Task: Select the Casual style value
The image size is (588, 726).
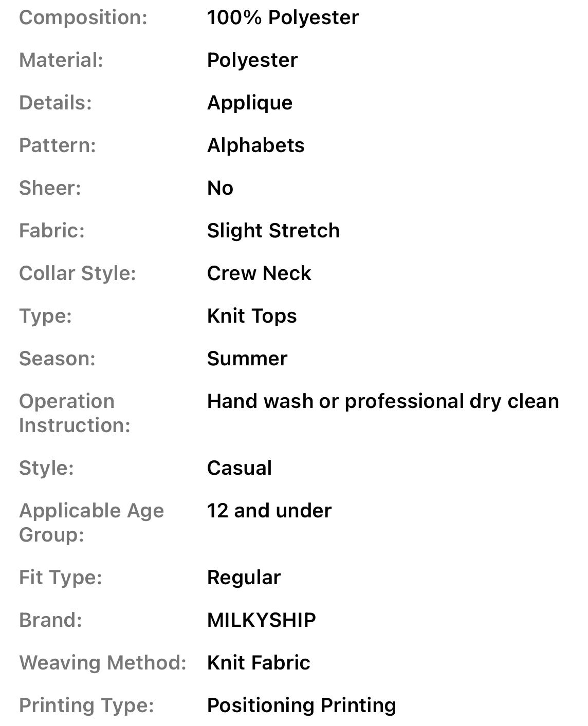Action: (x=240, y=468)
